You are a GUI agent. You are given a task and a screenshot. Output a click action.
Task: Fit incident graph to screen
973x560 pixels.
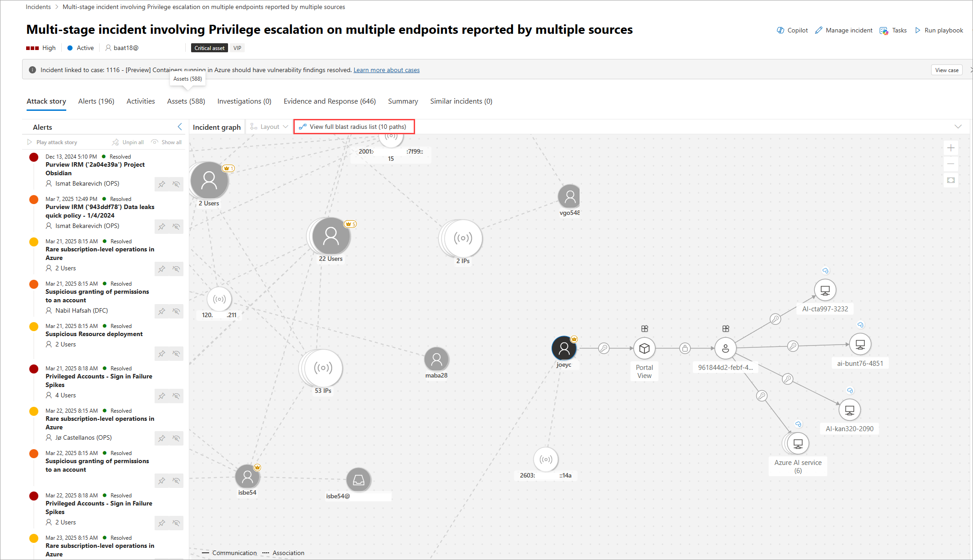951,180
